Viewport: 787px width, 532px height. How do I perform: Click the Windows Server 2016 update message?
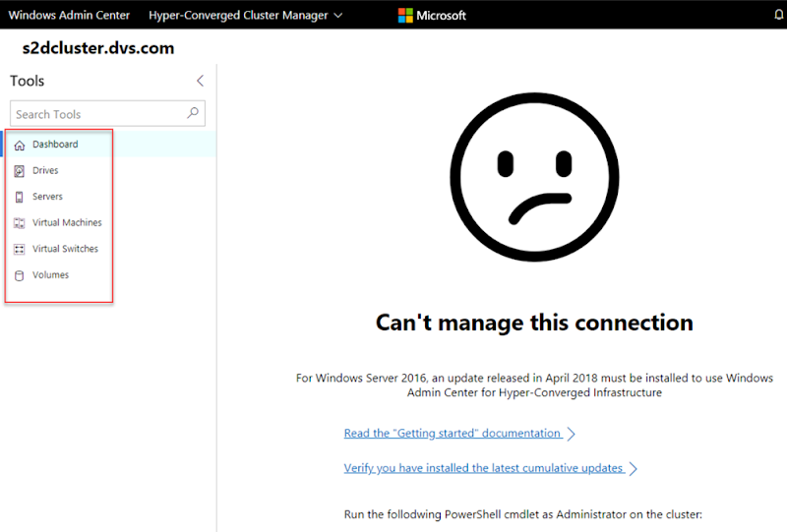pyautogui.click(x=534, y=384)
